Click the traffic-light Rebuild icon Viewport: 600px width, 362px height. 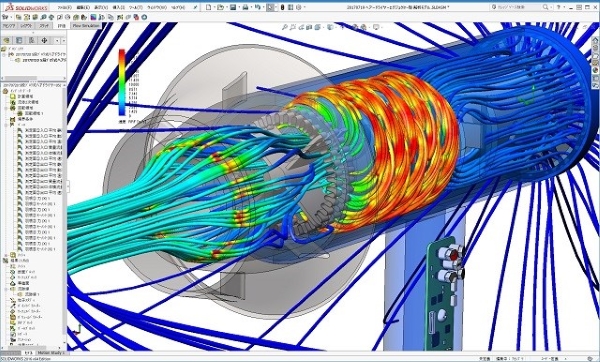coord(282,7)
